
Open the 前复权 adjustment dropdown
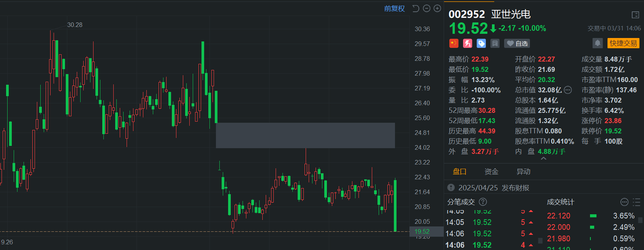pos(394,8)
